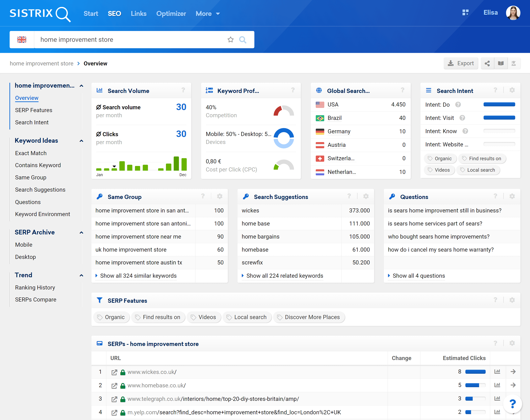
Task: Open settings gear on Questions card
Action: (512, 196)
